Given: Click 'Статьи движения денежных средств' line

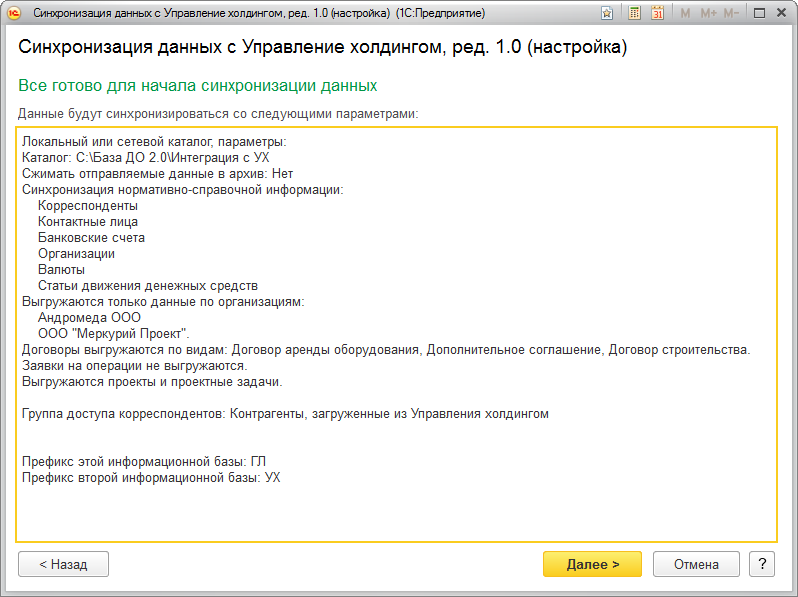Looking at the screenshot, I should pos(148,286).
